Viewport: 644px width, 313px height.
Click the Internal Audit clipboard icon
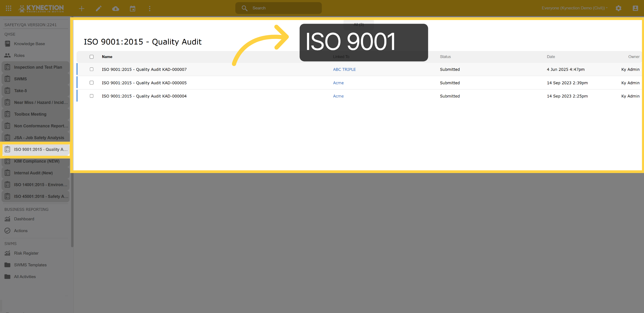tap(8, 173)
